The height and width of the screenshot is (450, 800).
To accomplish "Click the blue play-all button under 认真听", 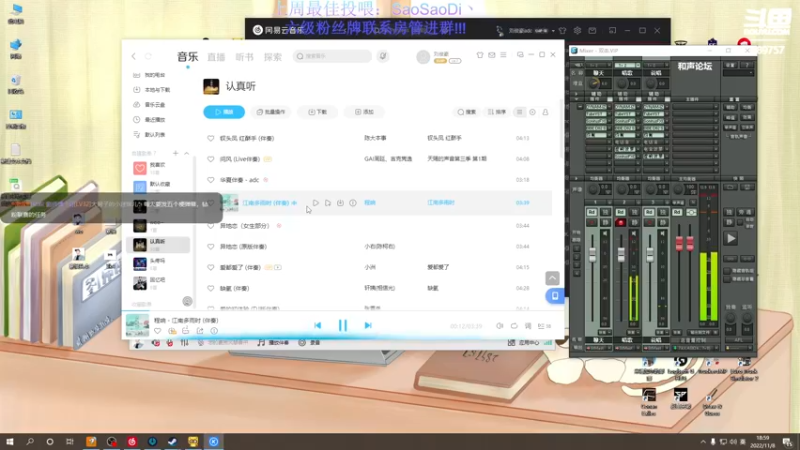I will (224, 112).
